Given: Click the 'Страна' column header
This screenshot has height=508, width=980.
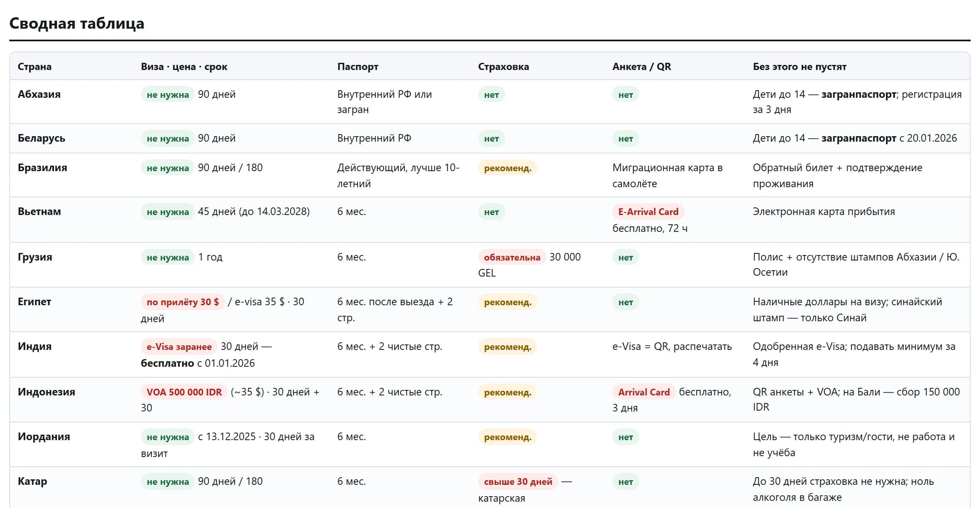Looking at the screenshot, I should [x=35, y=67].
